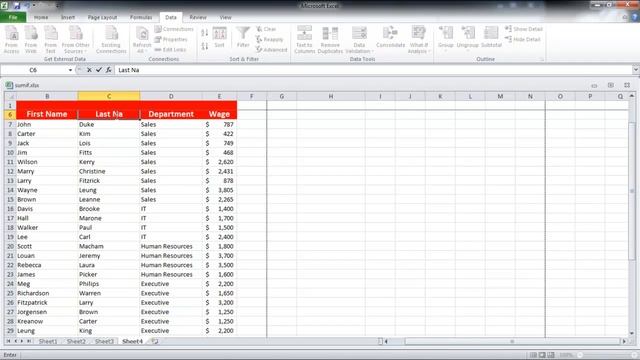This screenshot has height=360, width=640.
Task: Click the Select All corner button
Action: click(x=10, y=96)
